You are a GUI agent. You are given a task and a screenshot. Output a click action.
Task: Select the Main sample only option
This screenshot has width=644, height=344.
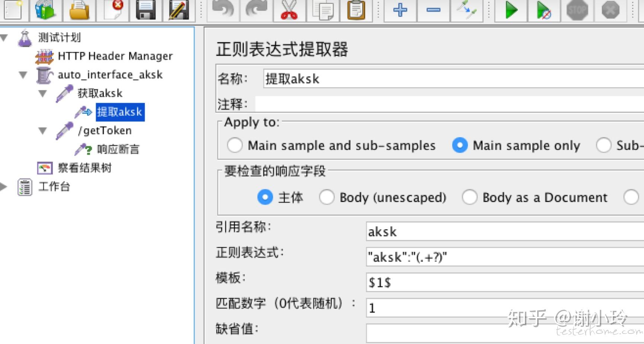[x=460, y=146]
